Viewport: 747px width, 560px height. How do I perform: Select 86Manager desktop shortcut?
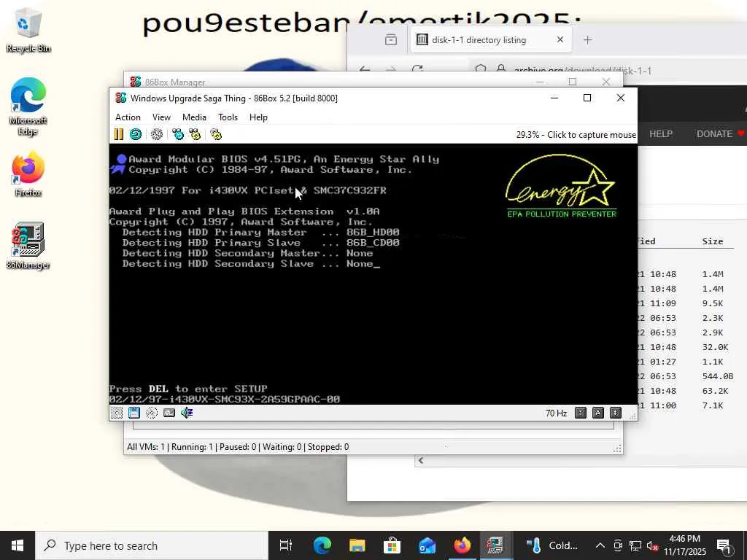[28, 246]
